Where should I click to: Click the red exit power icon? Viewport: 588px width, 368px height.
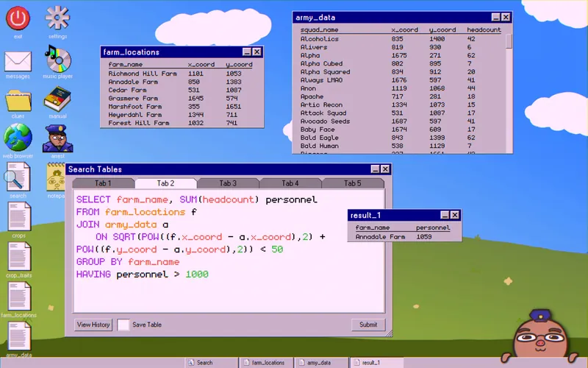(x=18, y=18)
